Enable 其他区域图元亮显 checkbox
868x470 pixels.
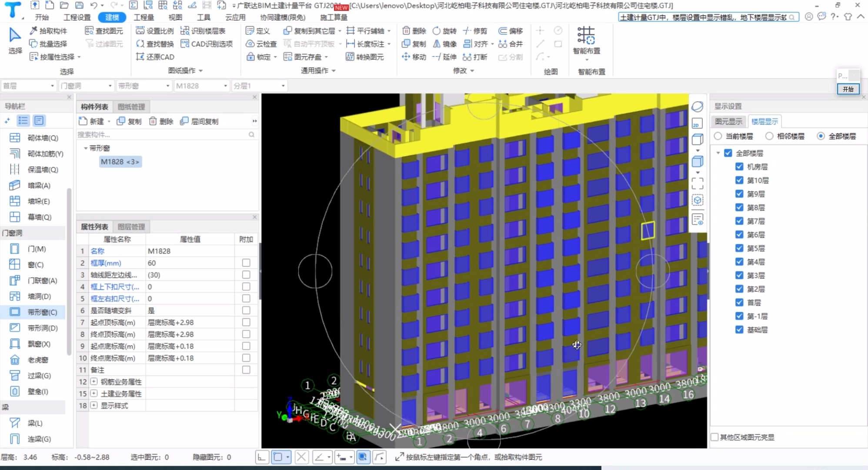[x=714, y=437]
